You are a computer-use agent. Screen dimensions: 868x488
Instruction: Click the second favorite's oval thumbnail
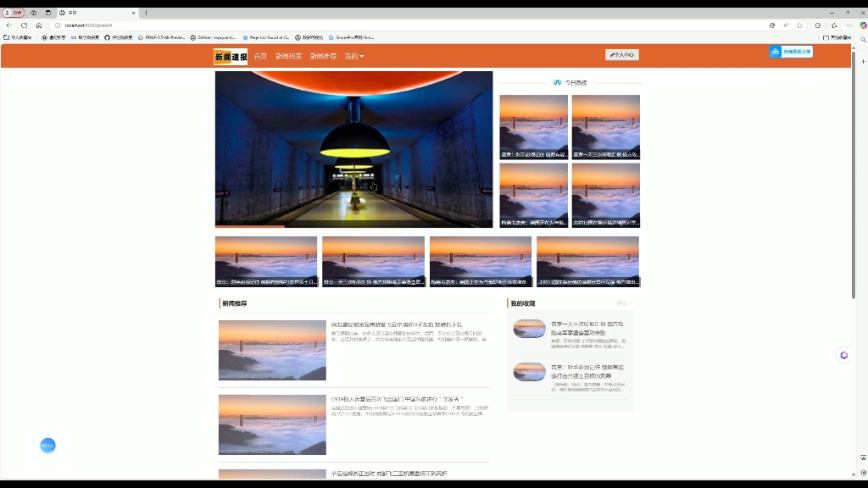529,372
